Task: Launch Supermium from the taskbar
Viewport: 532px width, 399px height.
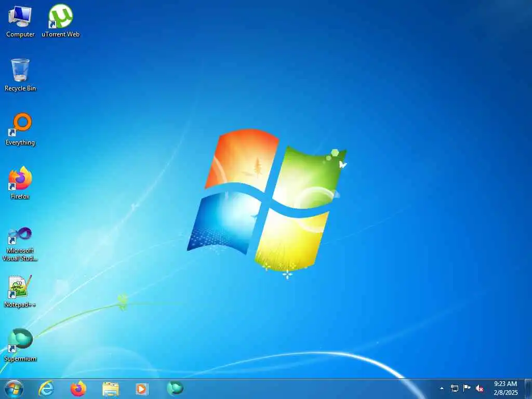Action: tap(175, 388)
